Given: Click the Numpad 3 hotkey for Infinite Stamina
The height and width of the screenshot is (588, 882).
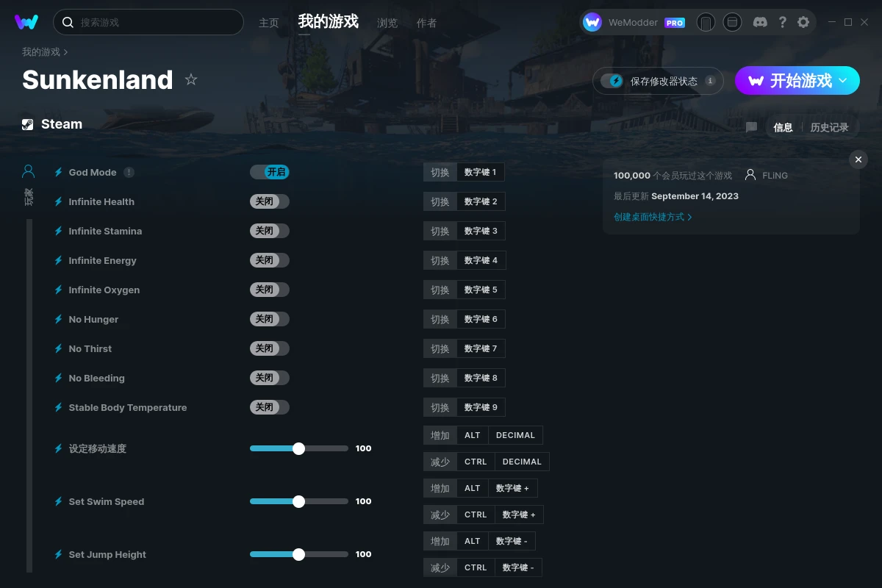Looking at the screenshot, I should click(481, 231).
